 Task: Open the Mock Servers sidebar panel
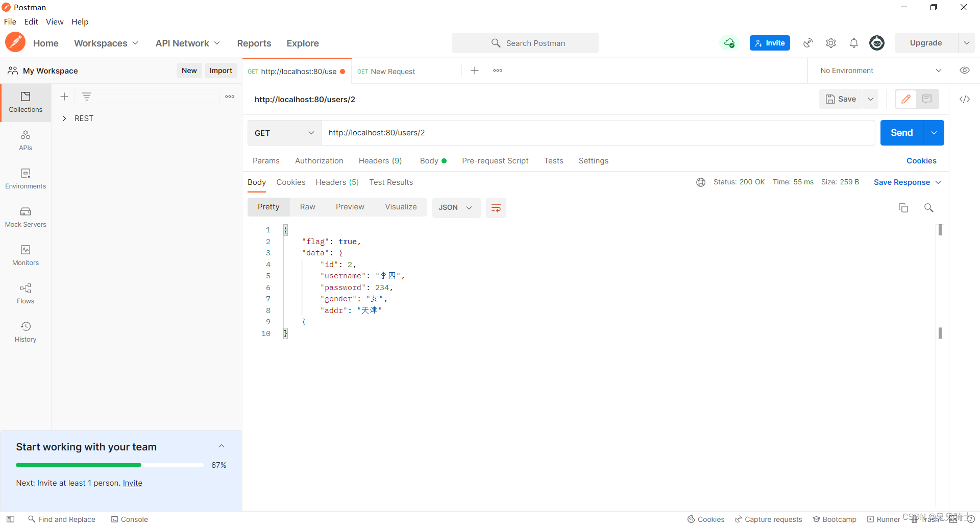pos(26,217)
